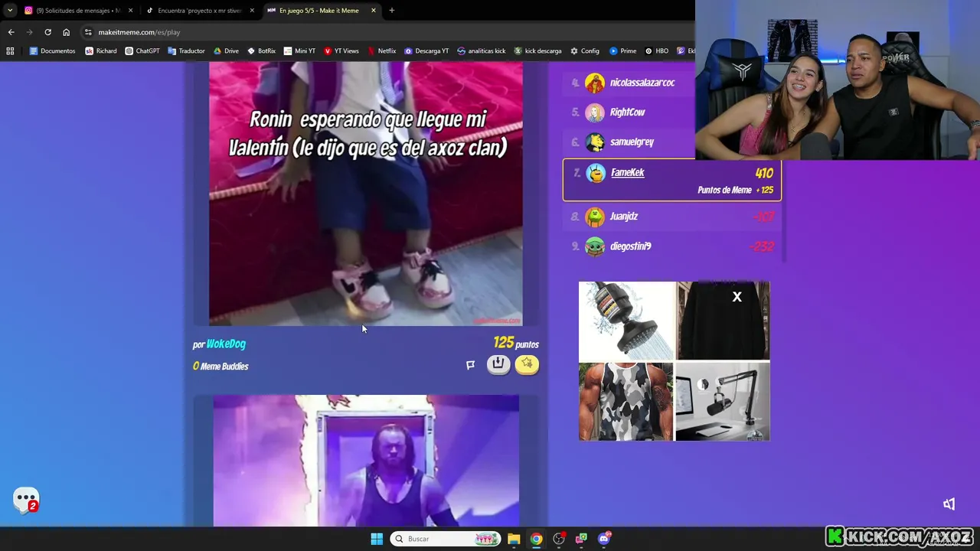Click the makeitmeme.com address bar
This screenshot has height=551, width=980.
click(383, 32)
